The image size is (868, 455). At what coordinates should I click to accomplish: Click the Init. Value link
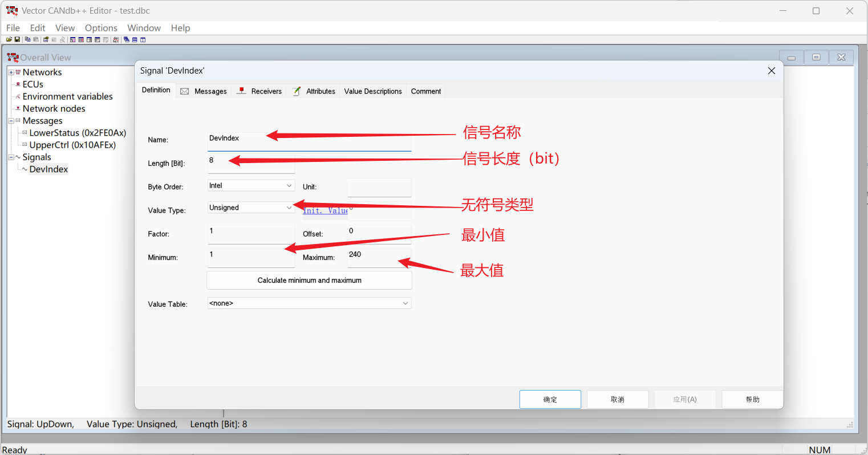coord(325,211)
